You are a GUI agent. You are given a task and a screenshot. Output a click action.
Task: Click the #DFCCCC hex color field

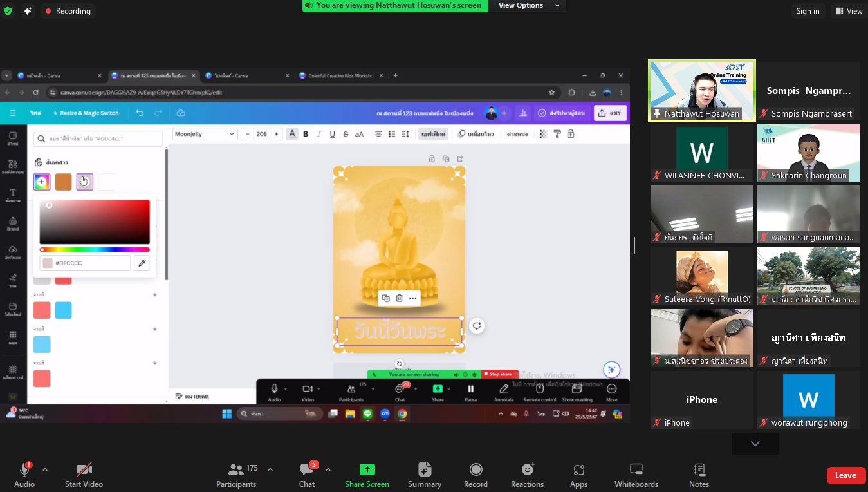click(85, 263)
